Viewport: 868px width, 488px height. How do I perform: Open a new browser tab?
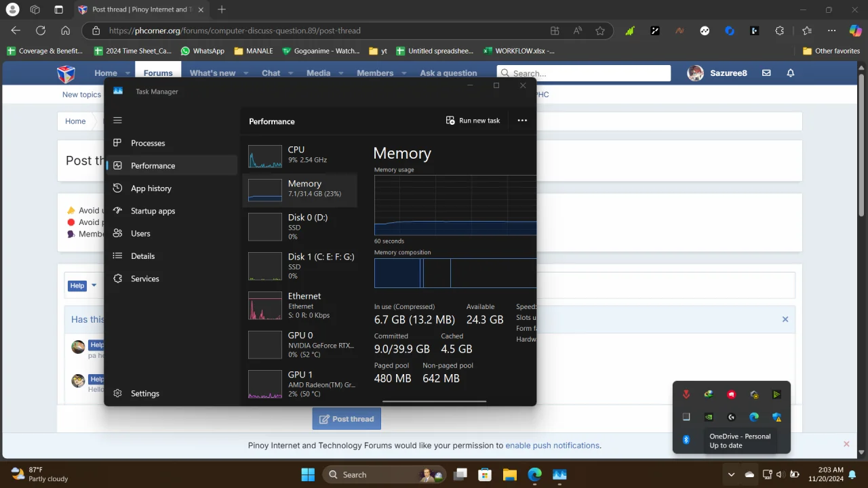[x=222, y=9]
